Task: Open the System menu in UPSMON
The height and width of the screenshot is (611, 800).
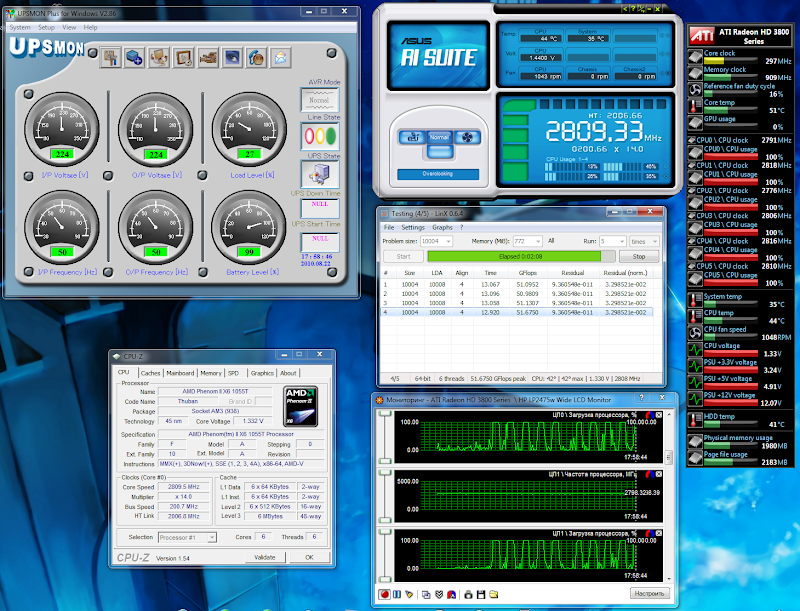Action: coord(20,28)
